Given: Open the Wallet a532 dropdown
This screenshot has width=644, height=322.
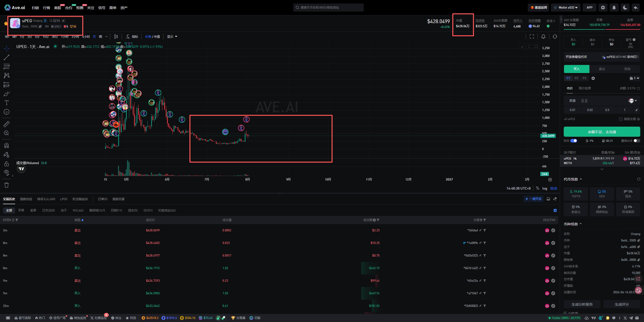Looking at the screenshot, I should 566,8.
